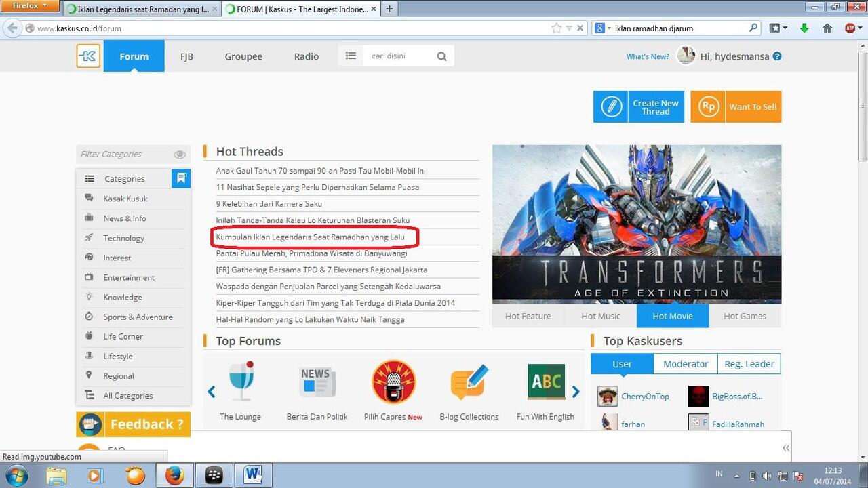Click the Windows Start button
Image resolution: width=868 pixels, height=488 pixels.
point(15,474)
